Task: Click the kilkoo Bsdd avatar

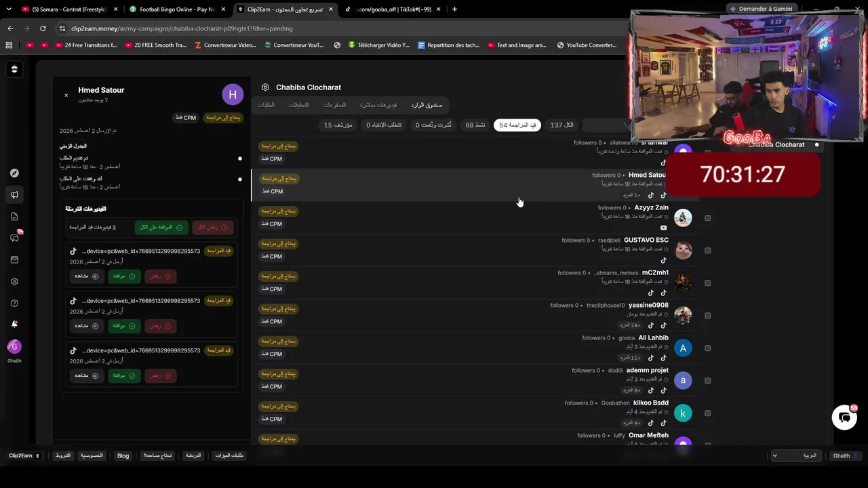Action: (x=683, y=413)
